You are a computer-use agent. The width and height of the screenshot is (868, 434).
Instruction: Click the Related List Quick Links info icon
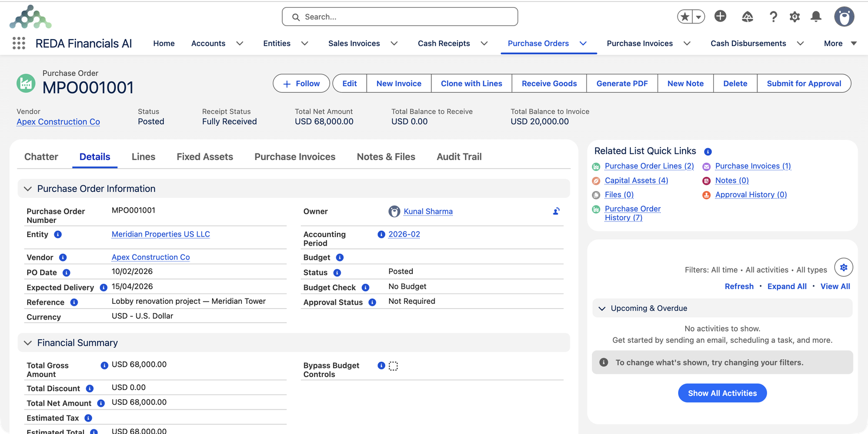708,152
